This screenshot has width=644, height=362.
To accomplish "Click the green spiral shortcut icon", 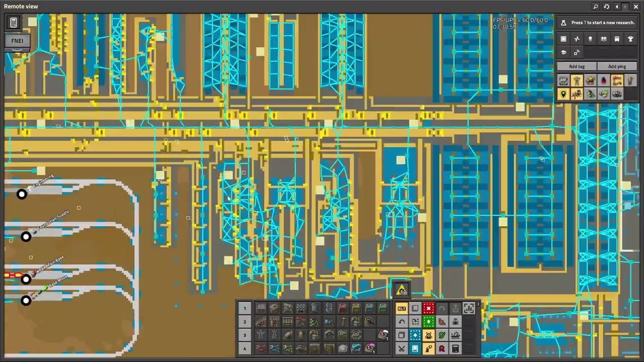I will tap(442, 335).
